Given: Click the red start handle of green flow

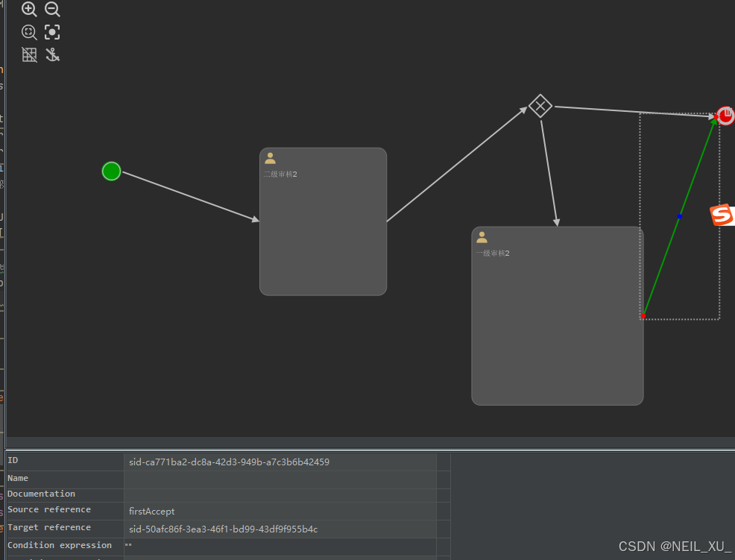Looking at the screenshot, I should [643, 316].
